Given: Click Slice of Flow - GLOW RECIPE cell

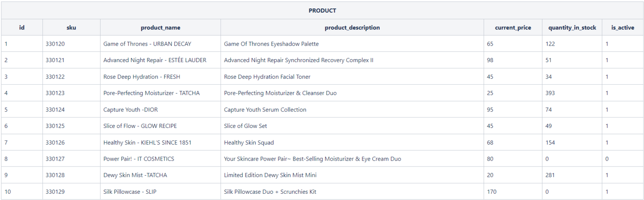Looking at the screenshot, I should pyautogui.click(x=140, y=126).
